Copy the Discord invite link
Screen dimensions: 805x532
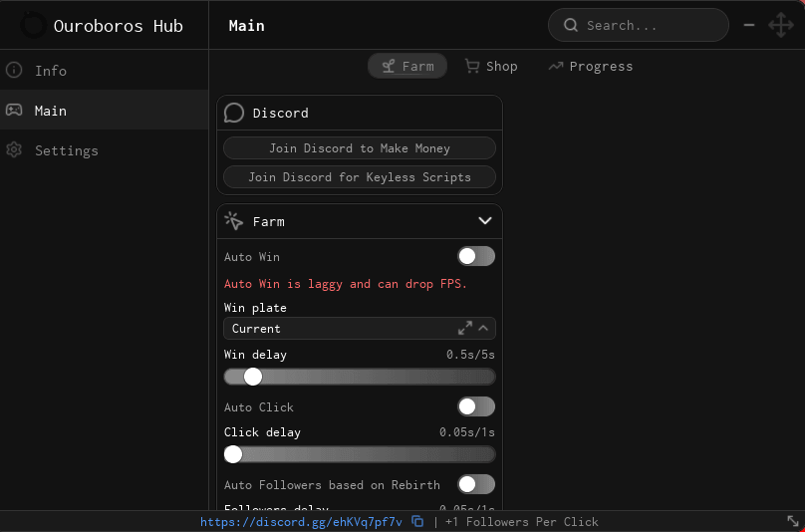click(417, 522)
